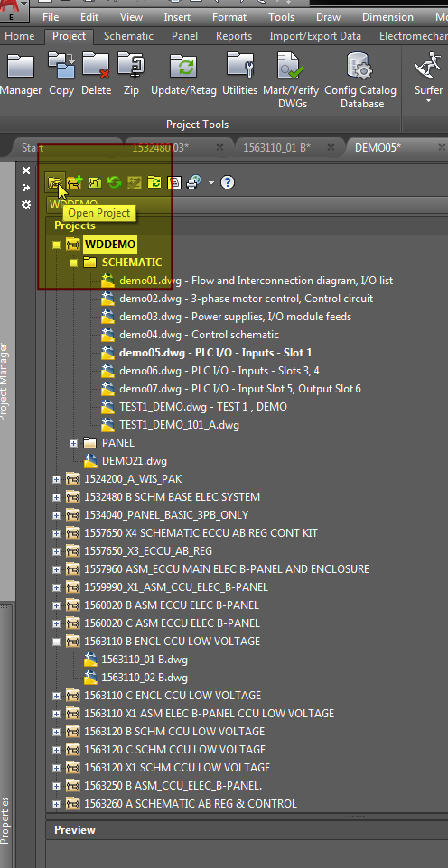The image size is (448, 868).
Task: Open the Tools menu
Action: coord(282,17)
